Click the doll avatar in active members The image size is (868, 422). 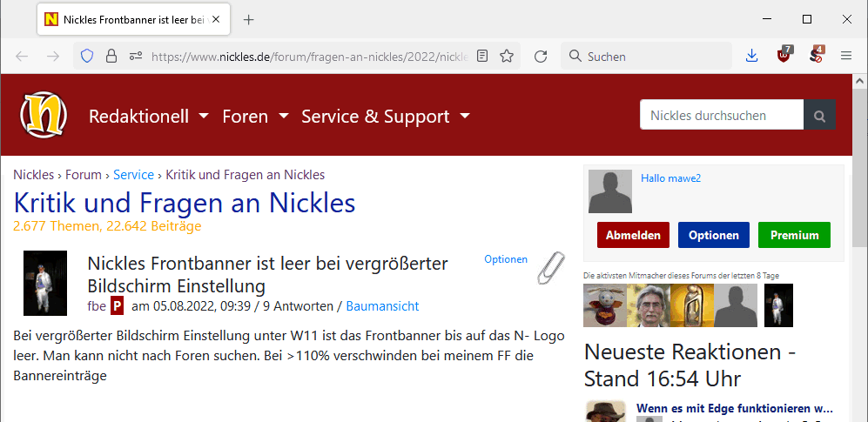tap(605, 305)
